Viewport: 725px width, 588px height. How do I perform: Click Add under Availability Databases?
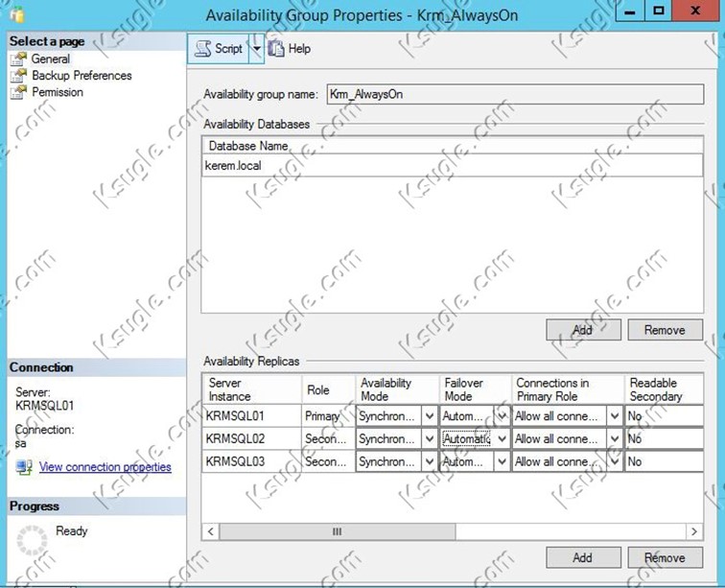tap(583, 330)
